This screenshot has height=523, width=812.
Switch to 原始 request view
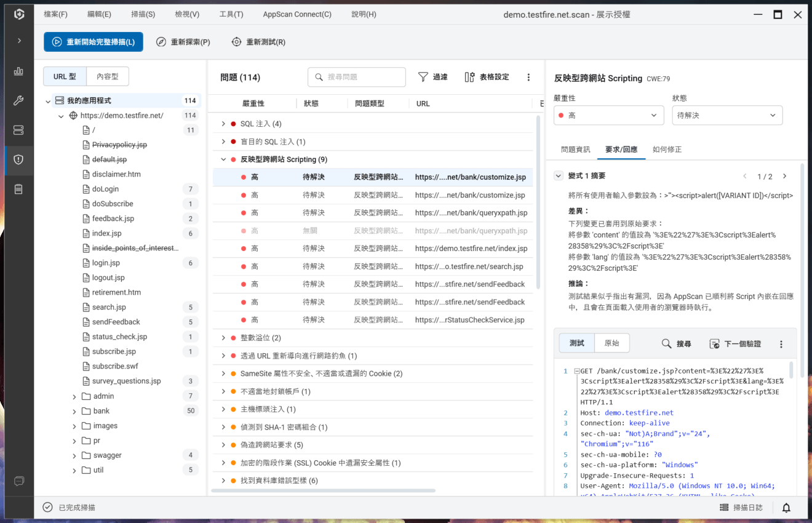(x=612, y=343)
